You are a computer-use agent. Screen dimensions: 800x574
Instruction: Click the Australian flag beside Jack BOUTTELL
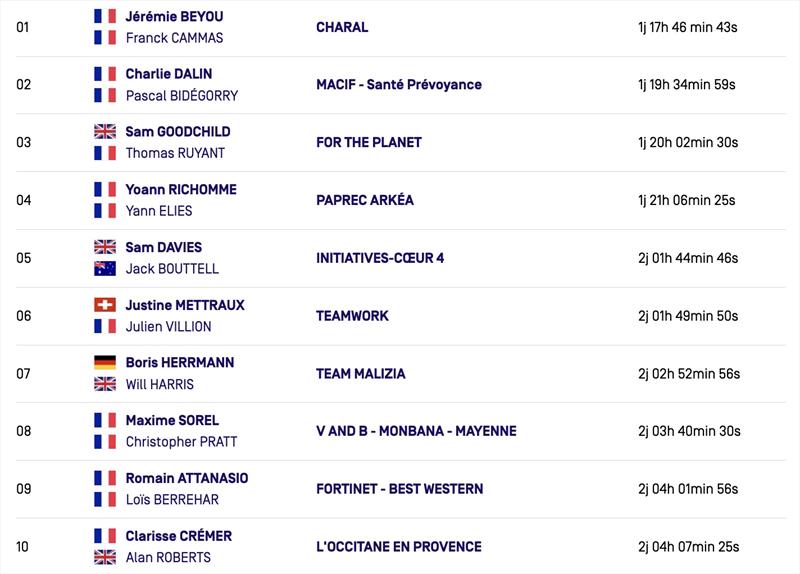[105, 268]
